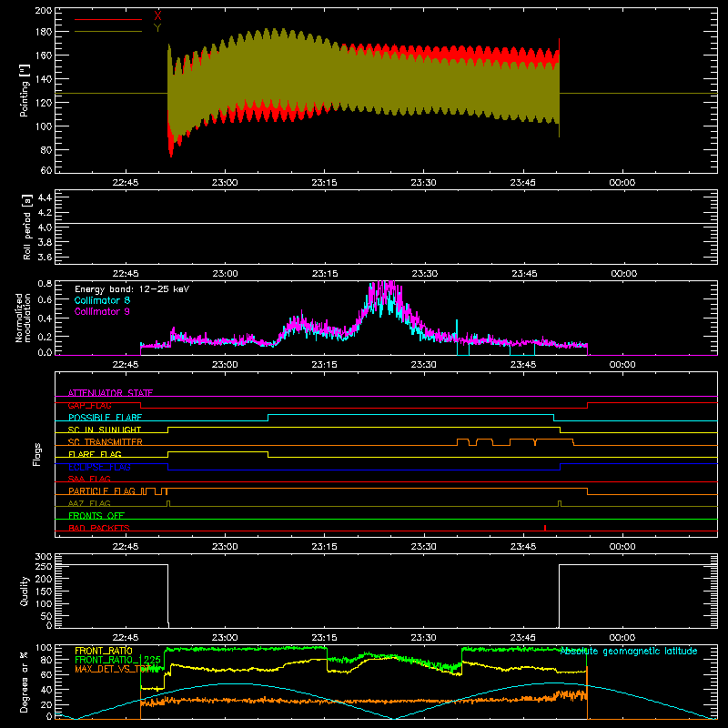Click the 200 tick on Pointing axis

coord(43,10)
